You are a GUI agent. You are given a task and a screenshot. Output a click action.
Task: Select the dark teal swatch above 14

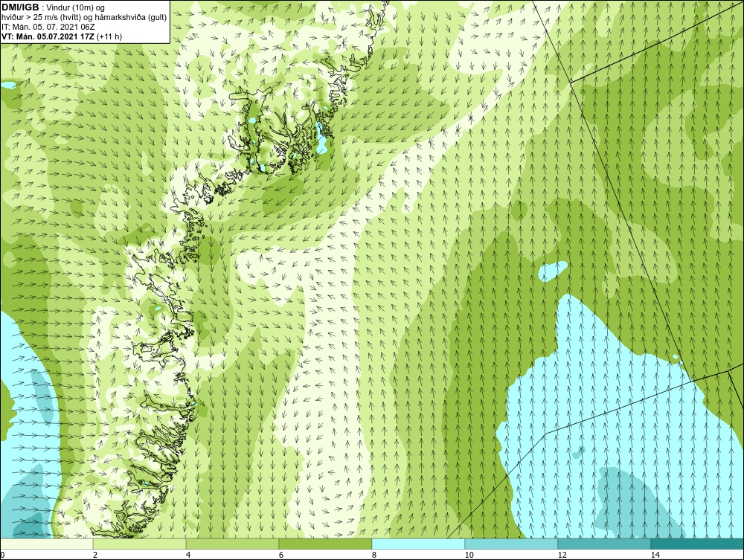698,544
